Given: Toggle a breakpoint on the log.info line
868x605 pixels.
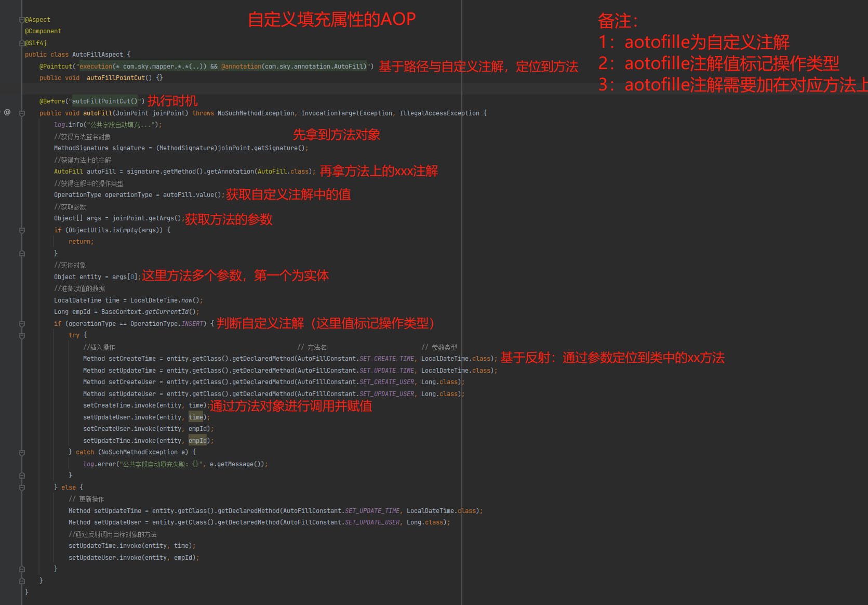Looking at the screenshot, I should [x=12, y=125].
